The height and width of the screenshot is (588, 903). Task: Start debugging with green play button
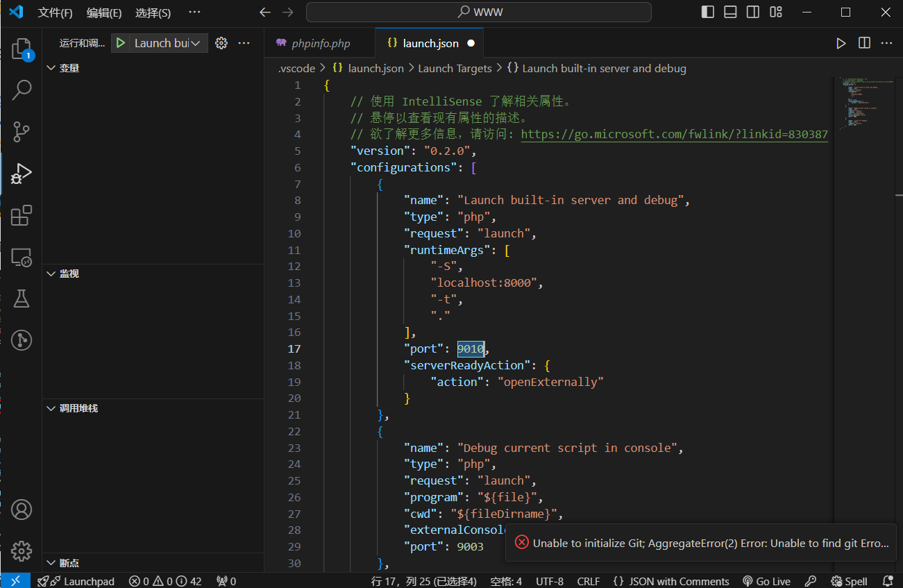tap(121, 43)
